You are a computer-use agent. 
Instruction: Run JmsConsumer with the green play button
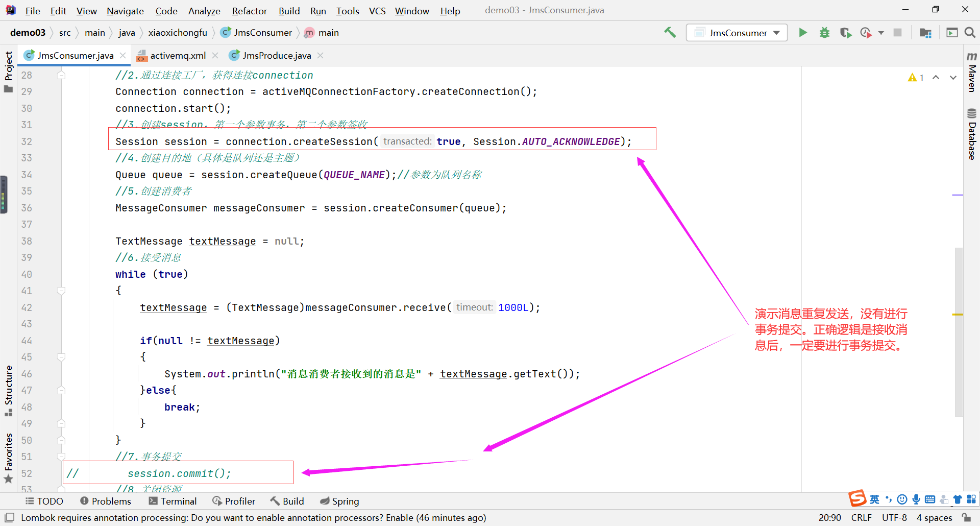coord(803,33)
